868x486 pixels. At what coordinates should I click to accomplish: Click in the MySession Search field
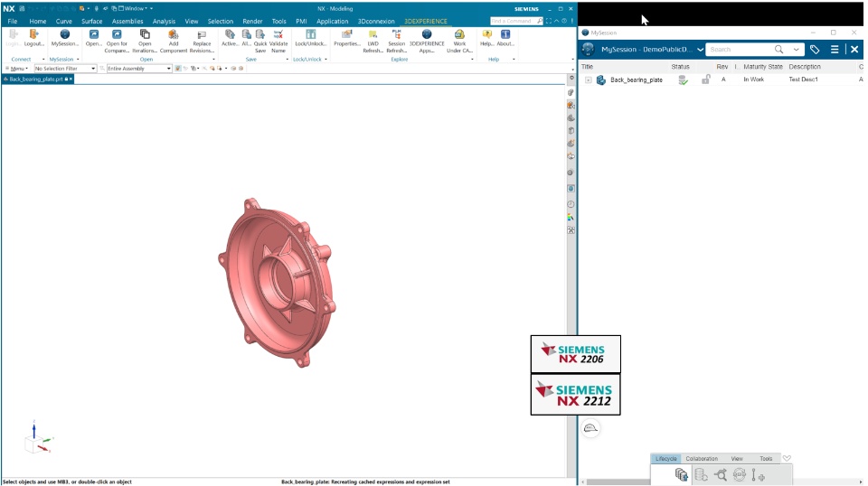pyautogui.click(x=741, y=49)
